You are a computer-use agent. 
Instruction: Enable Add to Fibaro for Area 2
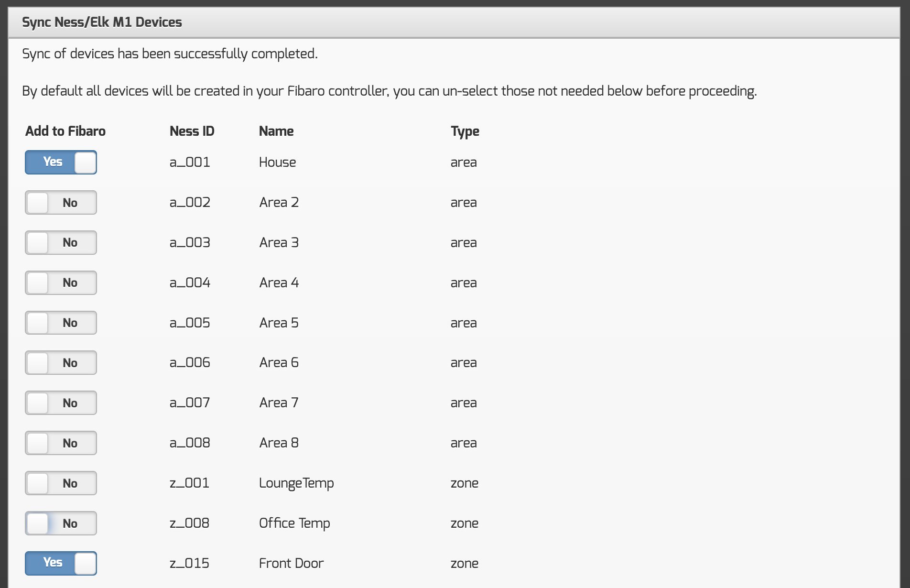tap(61, 203)
